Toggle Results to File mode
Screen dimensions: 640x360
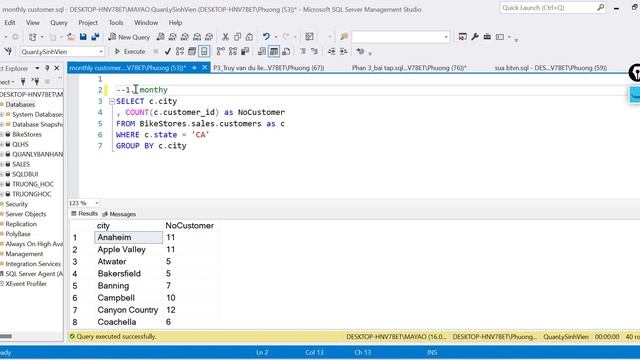click(286, 51)
